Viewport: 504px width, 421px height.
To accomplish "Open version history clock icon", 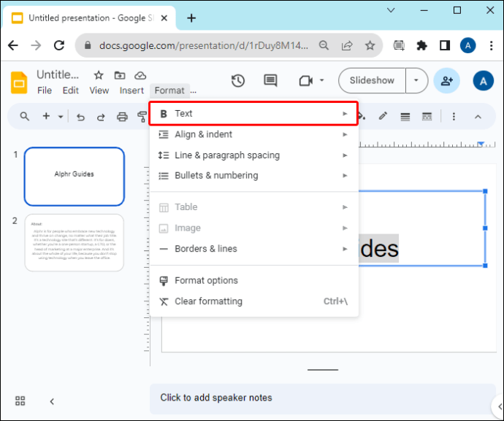I will 238,80.
